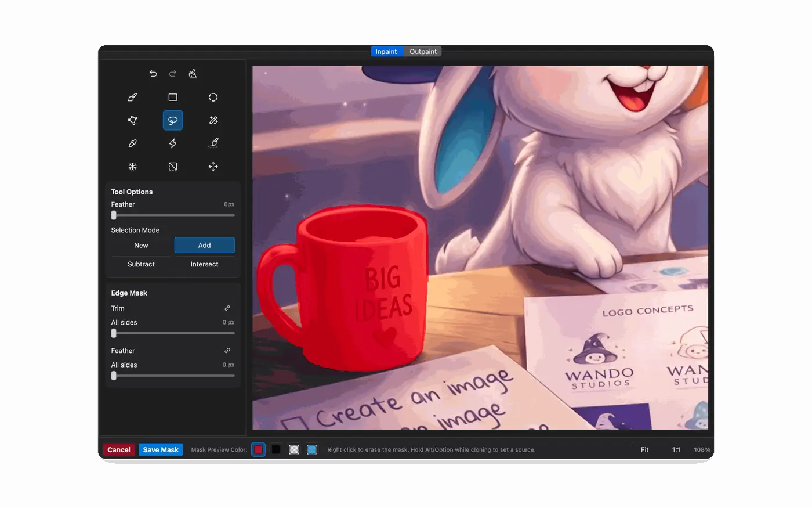The width and height of the screenshot is (812, 508).
Task: Set selection mode to Add
Action: (204, 246)
